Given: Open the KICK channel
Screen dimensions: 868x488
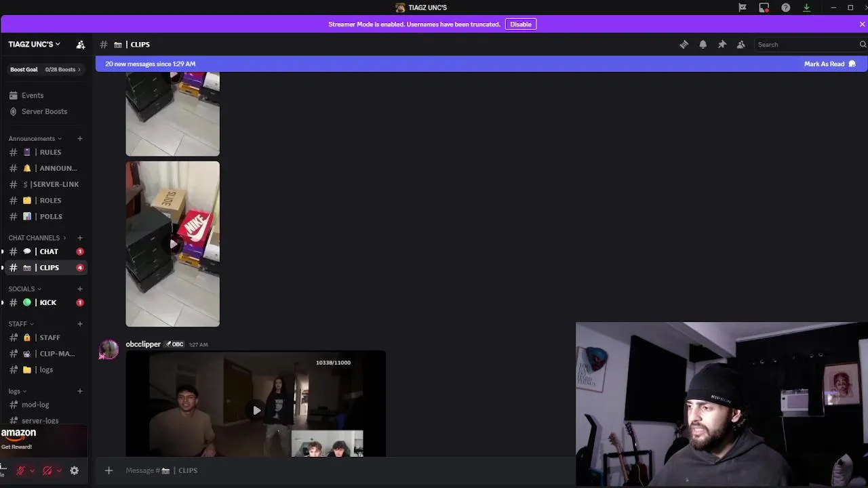Looking at the screenshot, I should pos(45,302).
